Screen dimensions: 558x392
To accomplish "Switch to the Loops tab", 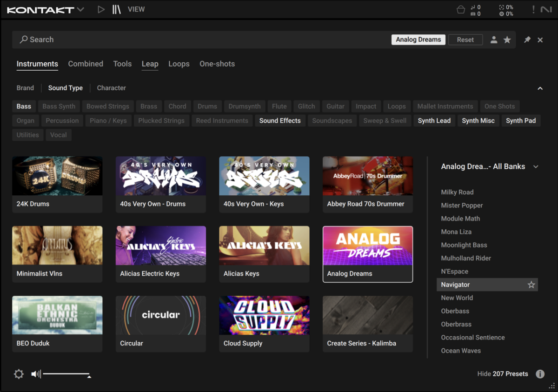I will pyautogui.click(x=179, y=64).
